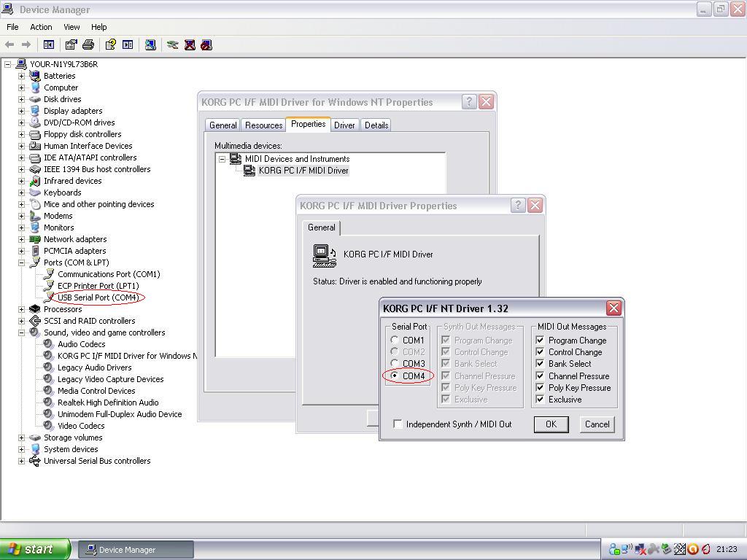Click the question-mark help button in KORG PC I/F MIDI Driver Properties
The image size is (747, 560).
pos(518,205)
